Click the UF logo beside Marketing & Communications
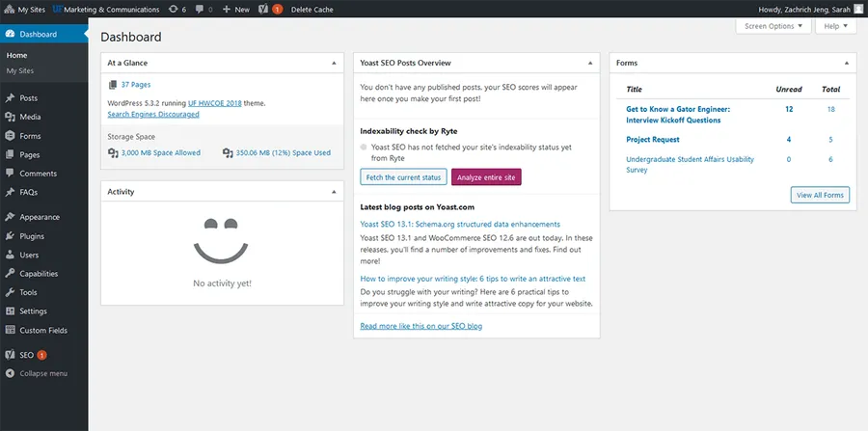Viewport: 868px width, 431px height. tap(58, 10)
